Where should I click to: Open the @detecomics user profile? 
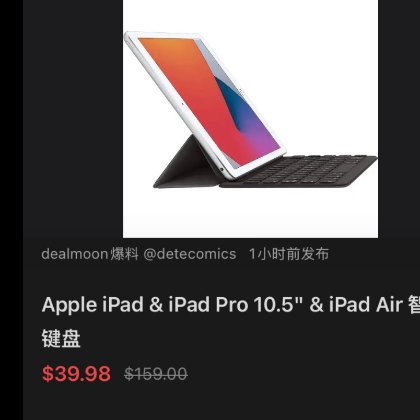(190, 254)
